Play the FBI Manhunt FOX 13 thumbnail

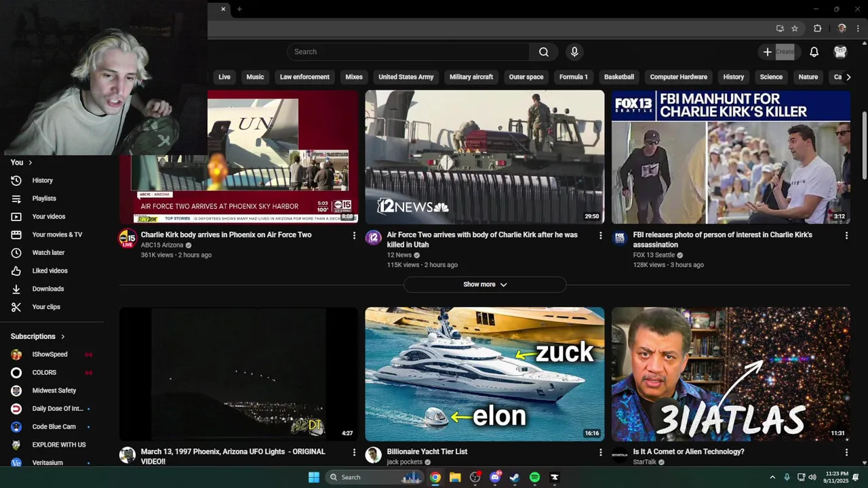[731, 157]
